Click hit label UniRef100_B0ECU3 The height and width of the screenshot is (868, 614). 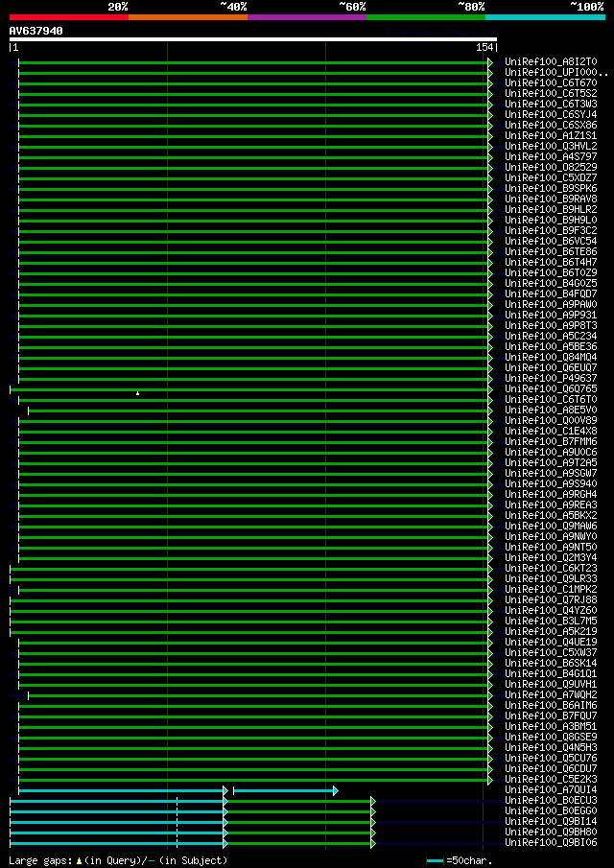coord(551,801)
